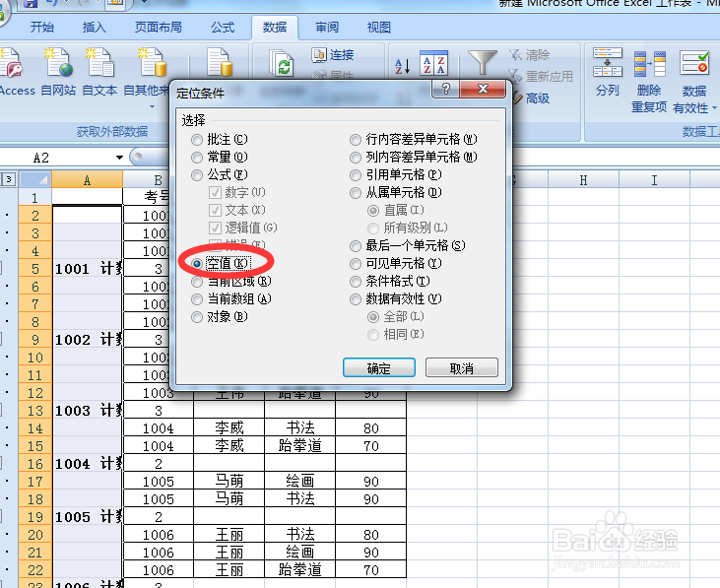This screenshot has height=588, width=720.
Task: Select 对象(B) radio option
Action: pos(220,317)
